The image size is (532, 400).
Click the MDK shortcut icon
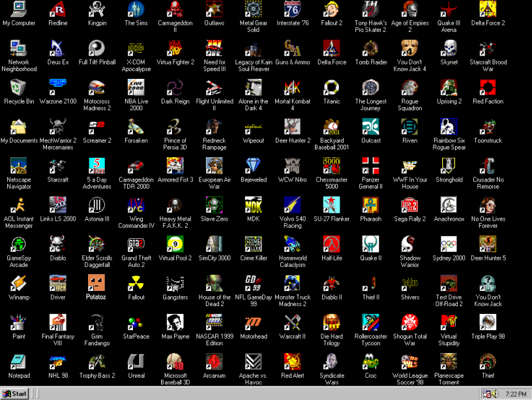point(254,205)
